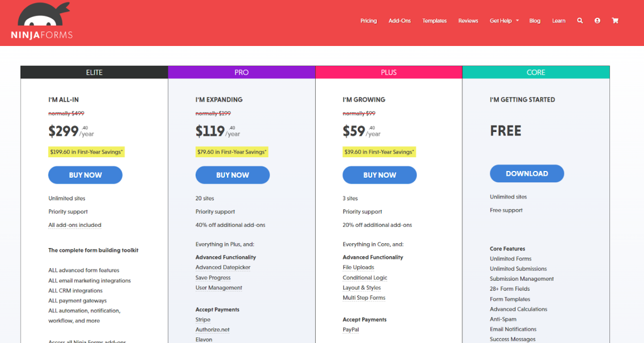Open the Advanced Datepicker link
Image resolution: width=644 pixels, height=343 pixels.
pyautogui.click(x=223, y=268)
